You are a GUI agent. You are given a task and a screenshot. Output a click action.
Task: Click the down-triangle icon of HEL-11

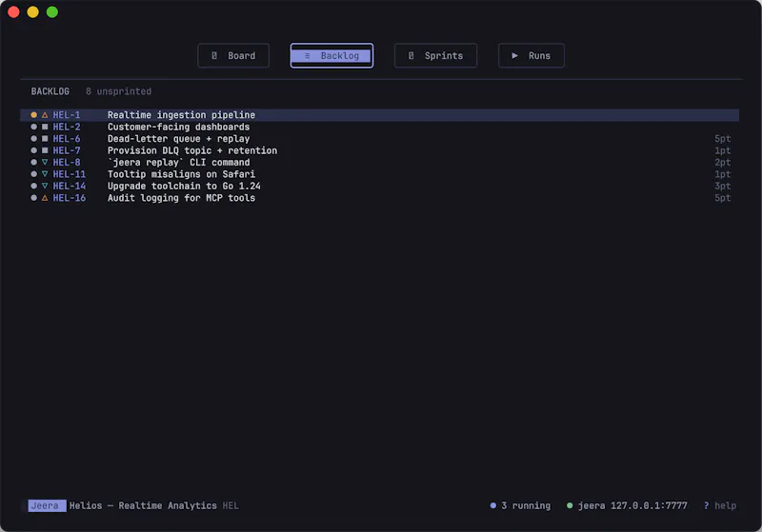(x=45, y=174)
